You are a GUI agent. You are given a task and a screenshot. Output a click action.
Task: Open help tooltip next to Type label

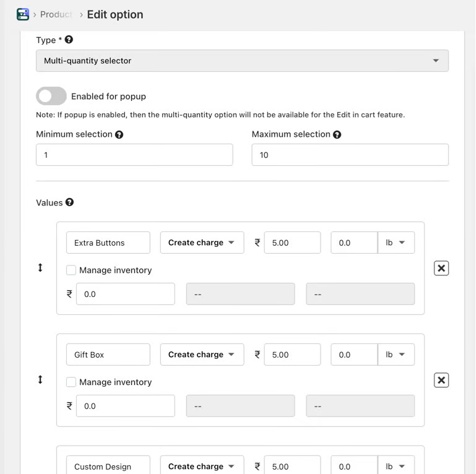(69, 40)
